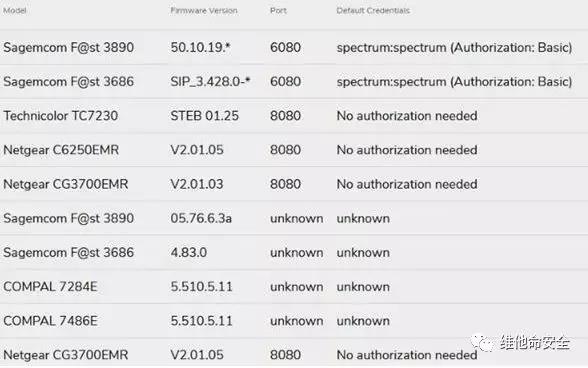Select the Technicolor TC7230 model cell

pos(60,116)
